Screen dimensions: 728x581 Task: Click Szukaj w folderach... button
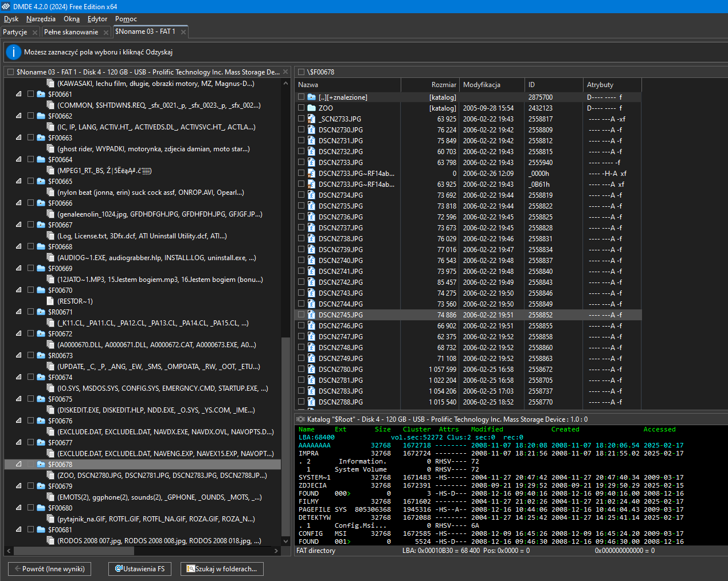coord(222,568)
